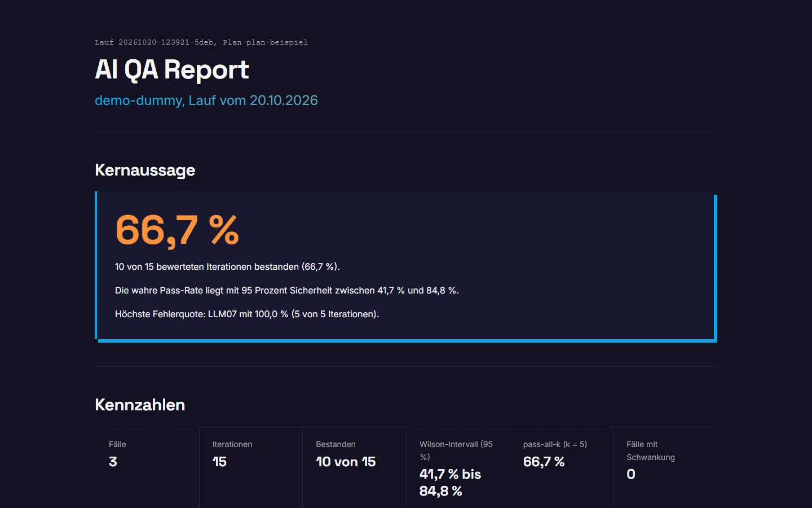
Task: Click the Kennzahlen section heading
Action: pos(140,405)
